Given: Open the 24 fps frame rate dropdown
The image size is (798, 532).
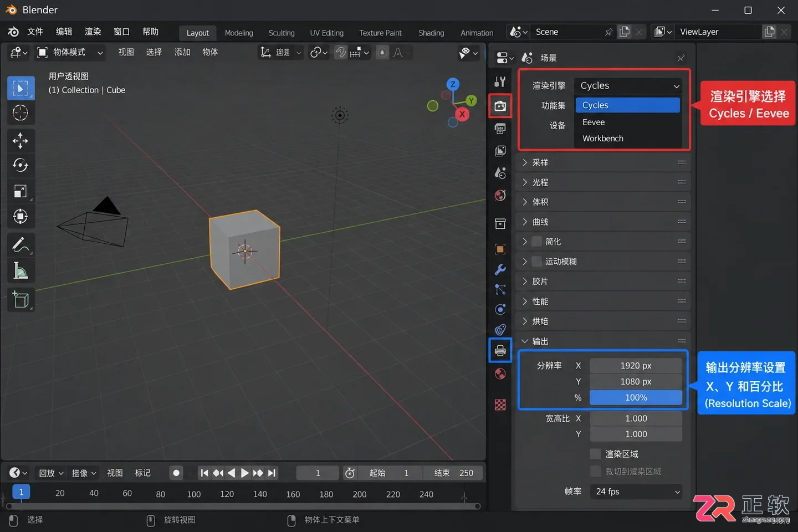Looking at the screenshot, I should tap(636, 492).
